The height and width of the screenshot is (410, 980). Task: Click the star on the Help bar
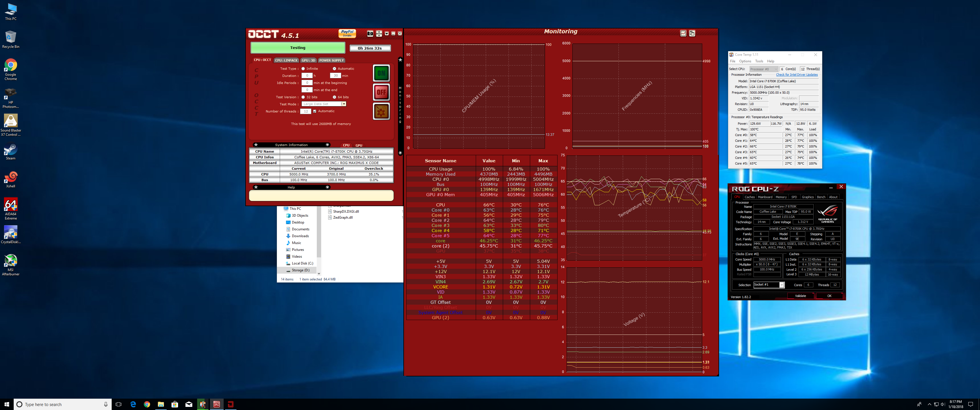tap(256, 187)
